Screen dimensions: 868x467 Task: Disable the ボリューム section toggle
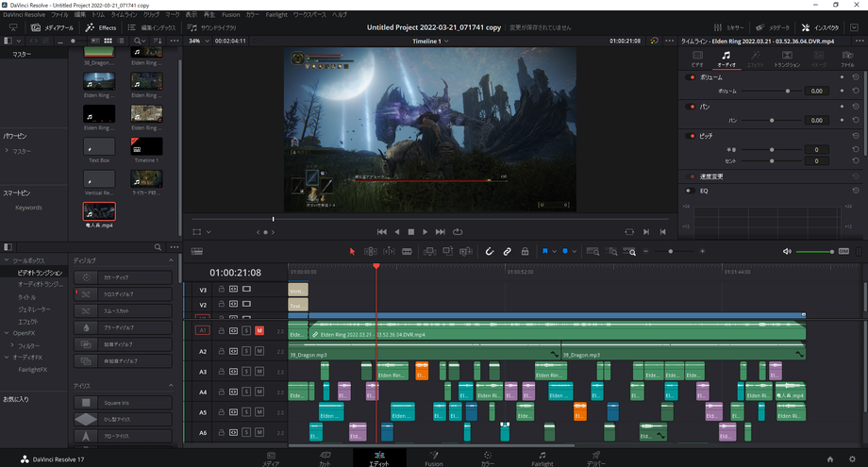tap(691, 77)
